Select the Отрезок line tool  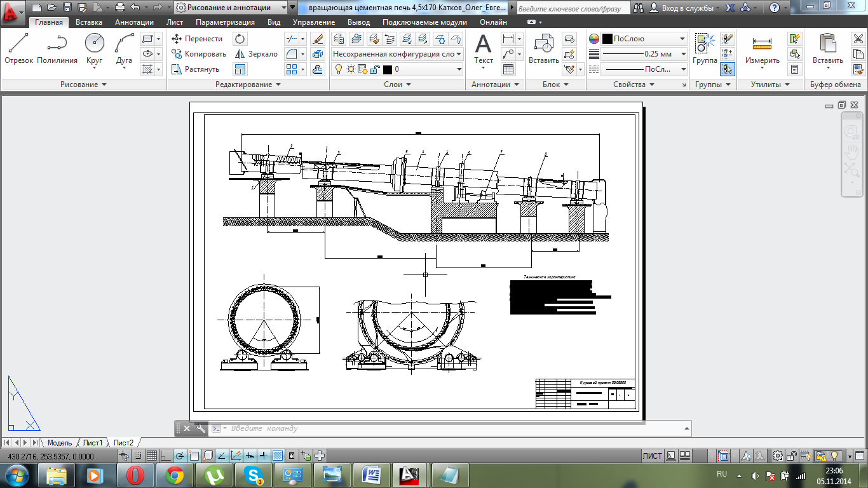(x=18, y=49)
